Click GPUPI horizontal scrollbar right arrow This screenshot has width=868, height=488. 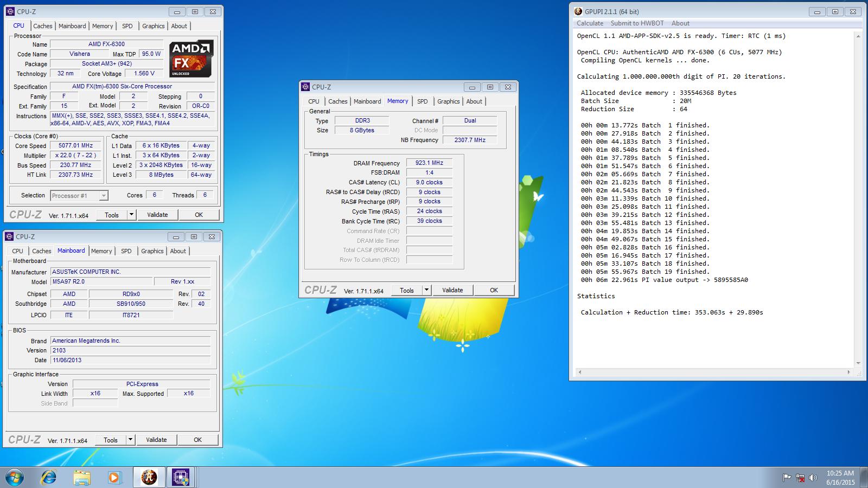click(x=849, y=372)
